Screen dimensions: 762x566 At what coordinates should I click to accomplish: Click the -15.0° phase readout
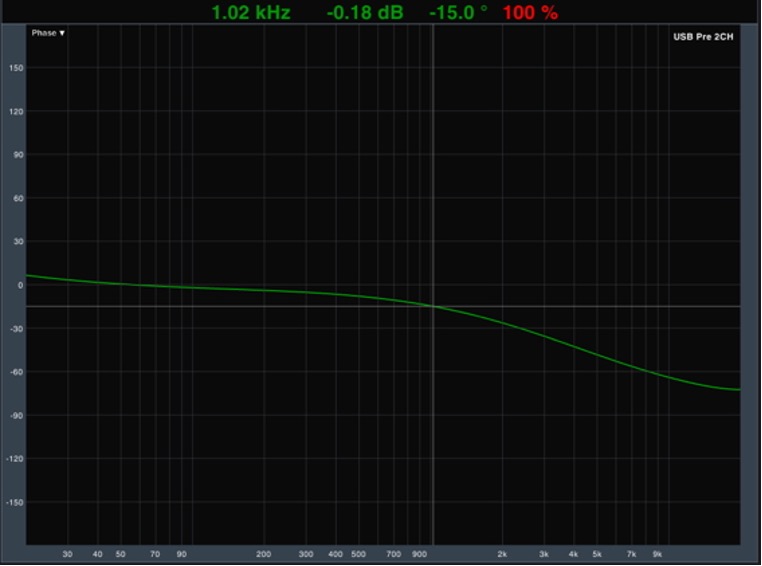point(458,13)
